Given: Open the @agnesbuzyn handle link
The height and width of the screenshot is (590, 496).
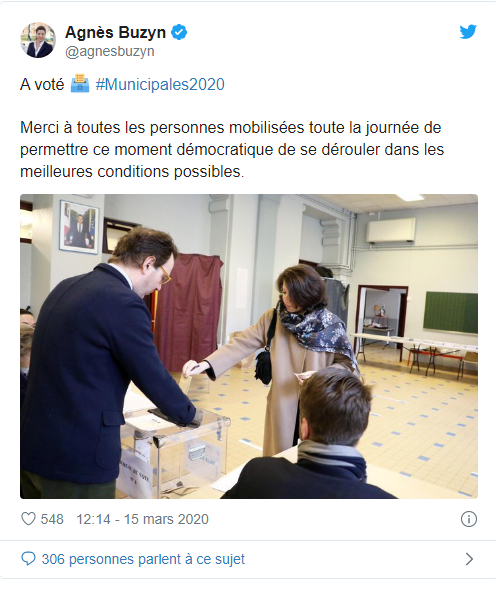Looking at the screenshot, I should [110, 52].
